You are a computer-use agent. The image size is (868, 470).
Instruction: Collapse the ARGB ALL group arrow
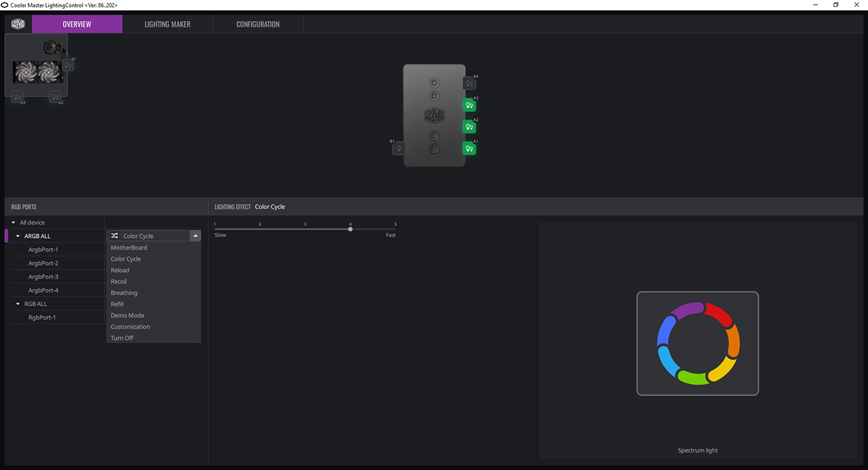18,236
